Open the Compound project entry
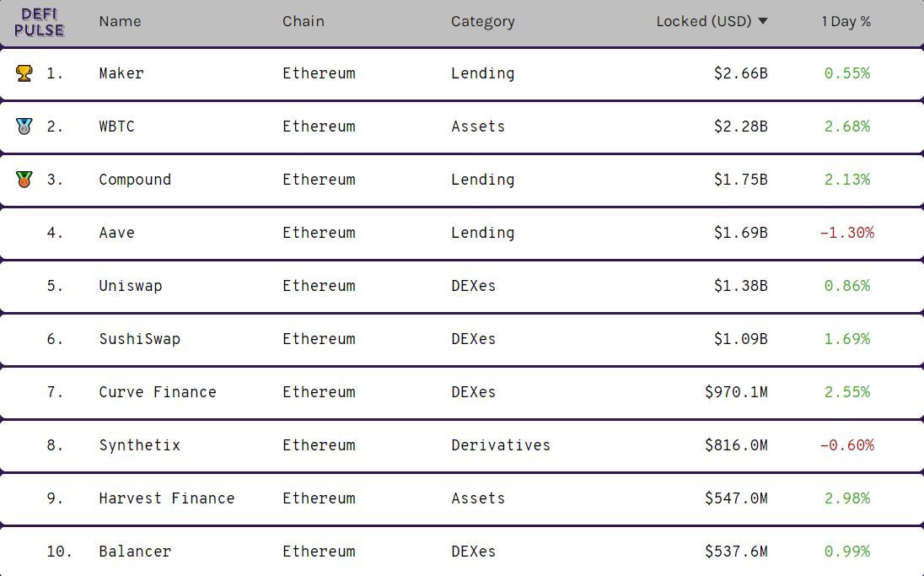Image resolution: width=924 pixels, height=576 pixels. point(135,180)
